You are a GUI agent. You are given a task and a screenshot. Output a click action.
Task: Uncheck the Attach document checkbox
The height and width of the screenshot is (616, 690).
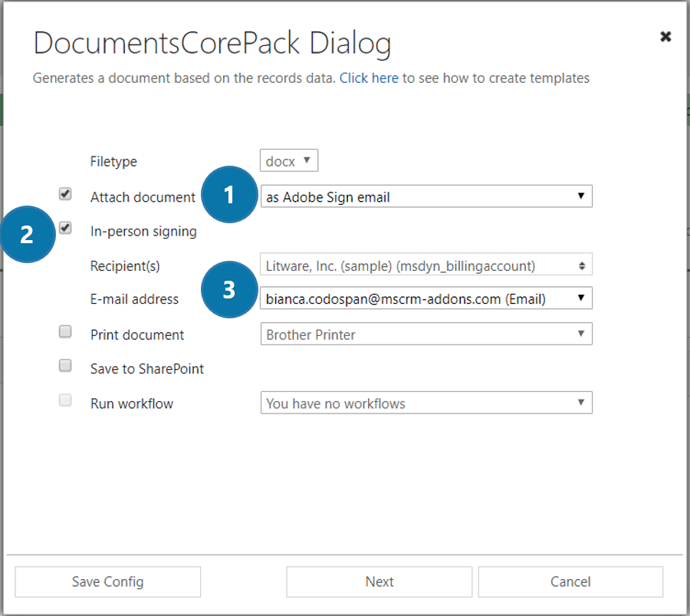click(66, 195)
